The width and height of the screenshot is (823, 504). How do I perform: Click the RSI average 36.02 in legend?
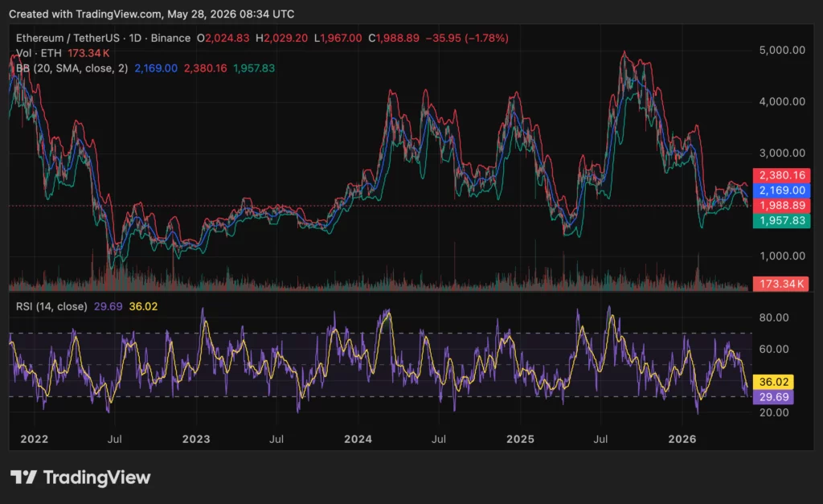point(143,306)
